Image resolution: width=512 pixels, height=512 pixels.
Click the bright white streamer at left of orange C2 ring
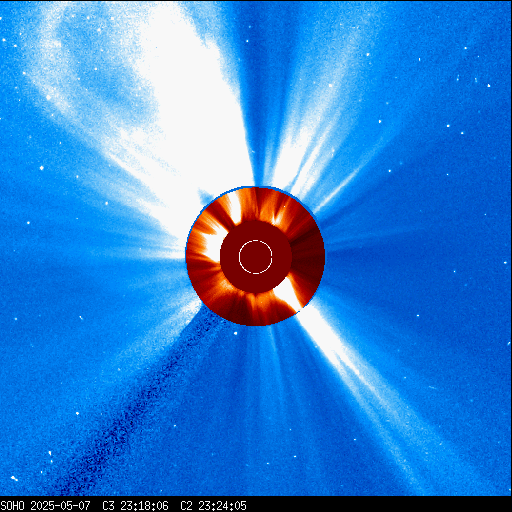(x=211, y=241)
